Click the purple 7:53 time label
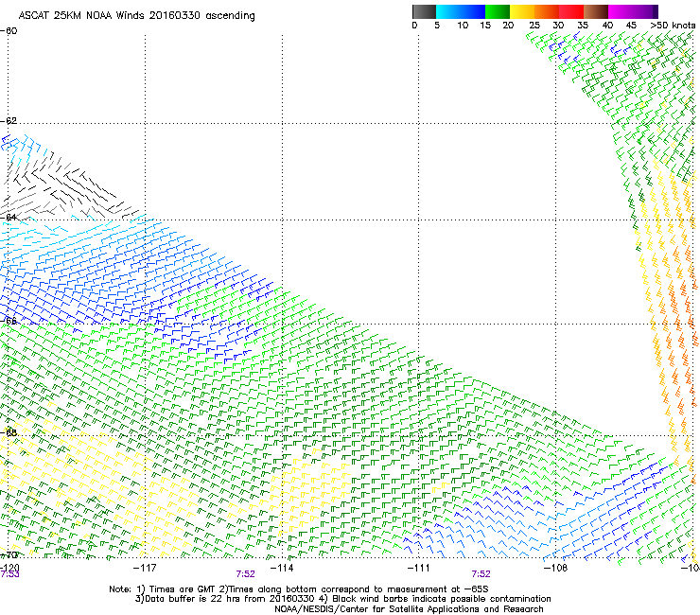Image resolution: width=700 pixels, height=615 pixels. (x=9, y=574)
